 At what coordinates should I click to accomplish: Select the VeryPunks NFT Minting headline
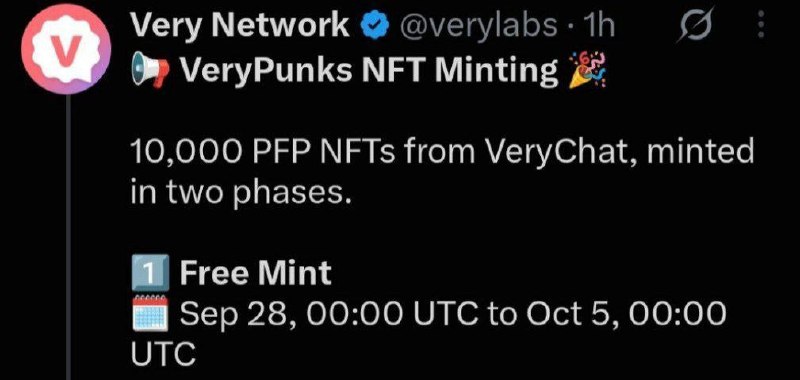coord(370,70)
